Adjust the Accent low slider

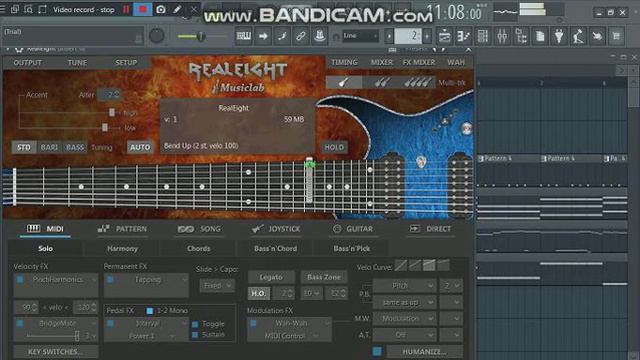click(105, 127)
